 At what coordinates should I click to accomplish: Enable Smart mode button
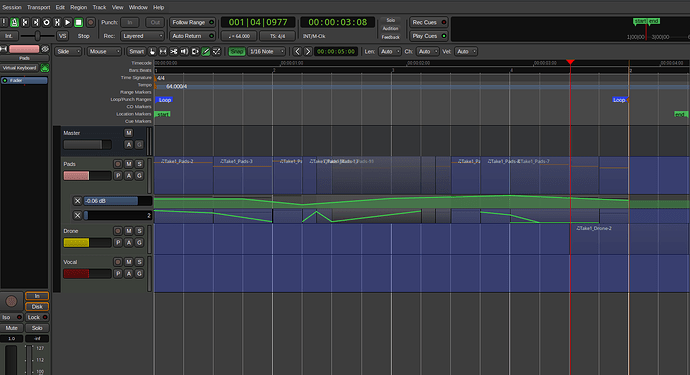pyautogui.click(x=136, y=51)
